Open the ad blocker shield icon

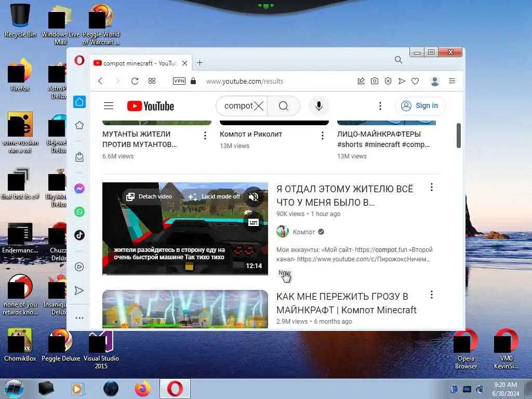(x=388, y=81)
